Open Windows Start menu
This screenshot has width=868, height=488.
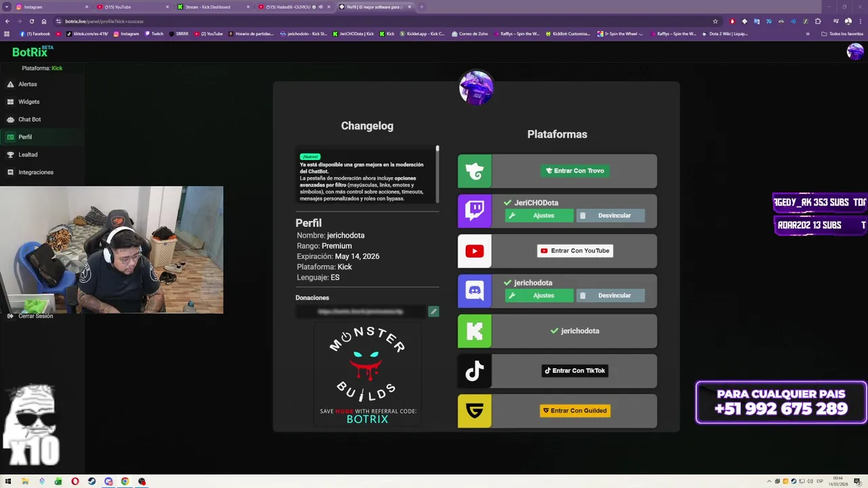(8, 481)
